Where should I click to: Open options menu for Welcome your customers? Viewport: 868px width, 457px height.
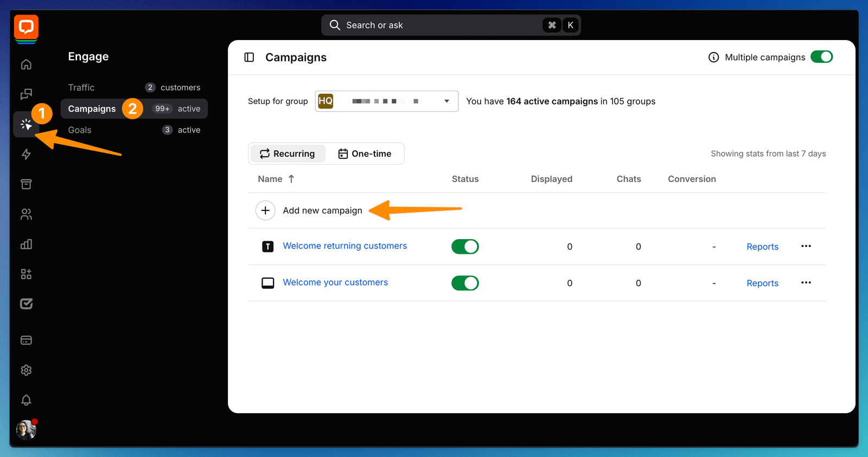[x=806, y=282]
